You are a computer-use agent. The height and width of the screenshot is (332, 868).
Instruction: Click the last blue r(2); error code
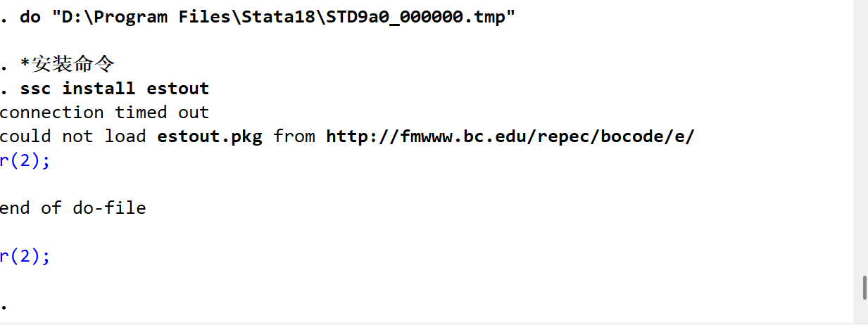pos(25,256)
